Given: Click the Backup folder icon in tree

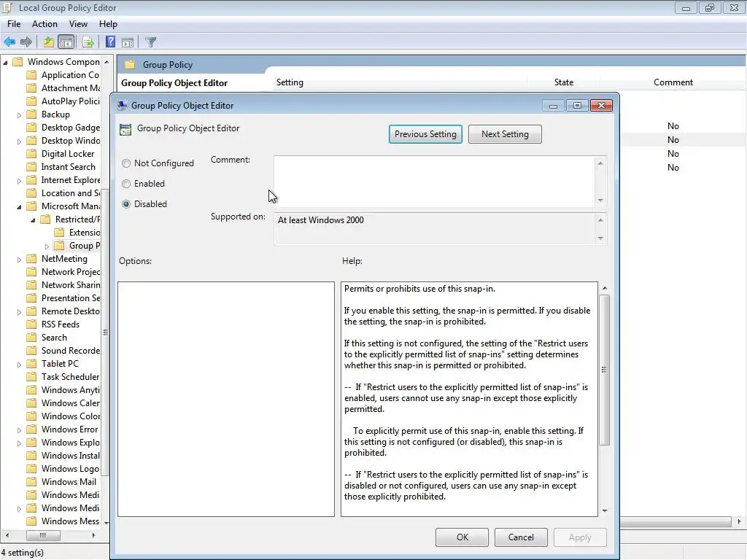Looking at the screenshot, I should (31, 114).
